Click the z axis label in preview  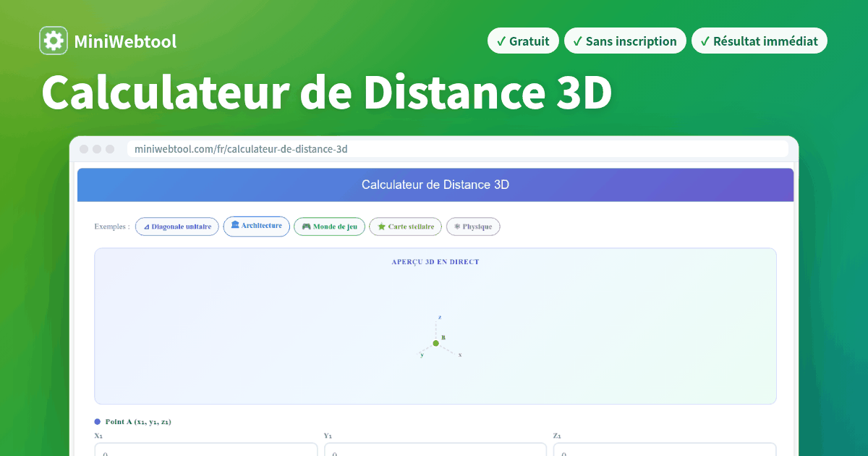pos(440,317)
